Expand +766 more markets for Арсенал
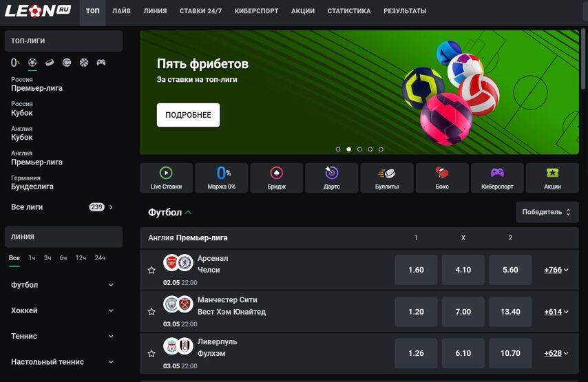Image resolution: width=588 pixels, height=382 pixels. [556, 270]
